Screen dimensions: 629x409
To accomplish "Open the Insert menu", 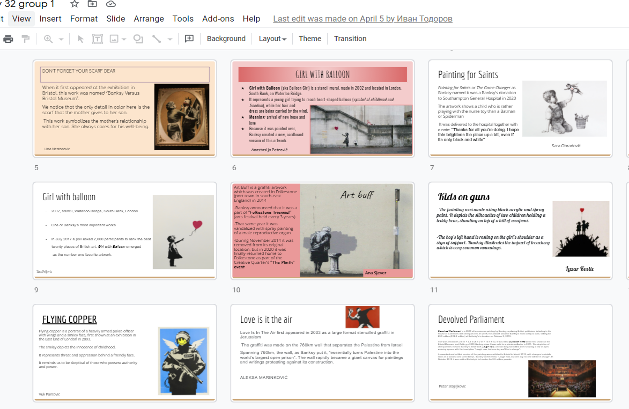I will coord(50,18).
